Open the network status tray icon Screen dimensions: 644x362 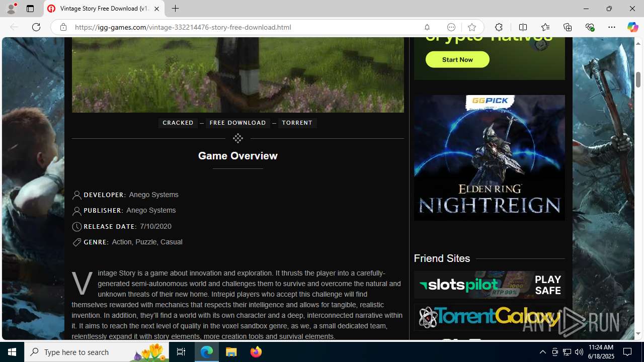click(x=567, y=352)
